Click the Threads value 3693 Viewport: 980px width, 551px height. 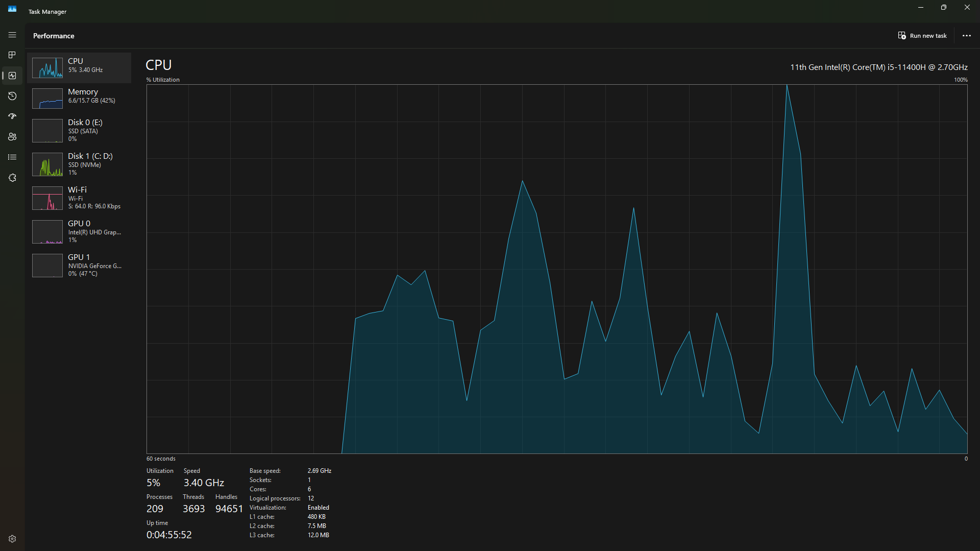pyautogui.click(x=193, y=509)
